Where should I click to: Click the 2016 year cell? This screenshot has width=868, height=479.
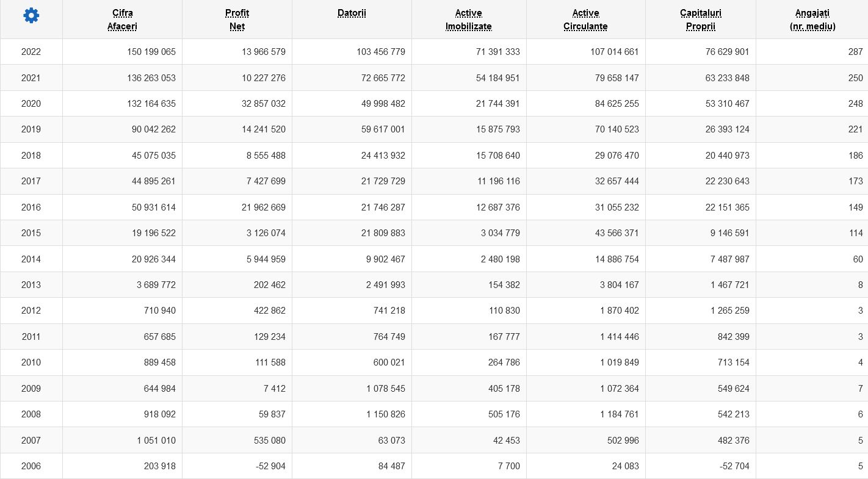click(x=31, y=207)
